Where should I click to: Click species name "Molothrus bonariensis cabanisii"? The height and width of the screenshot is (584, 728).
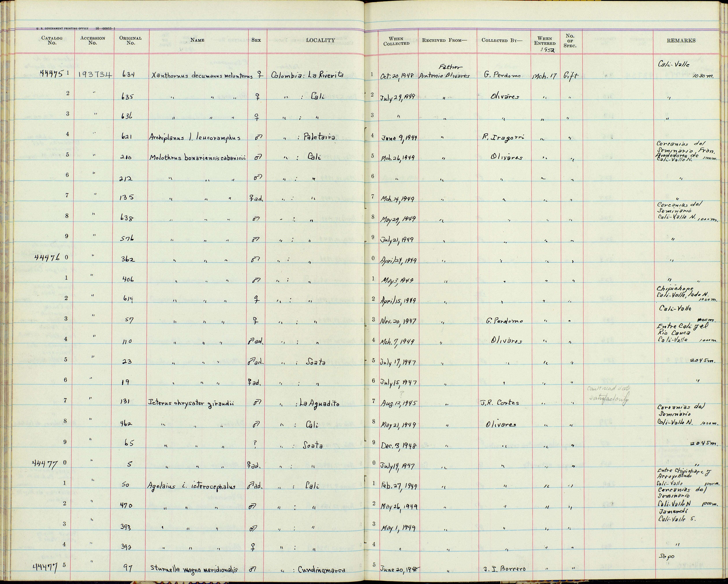198,157
